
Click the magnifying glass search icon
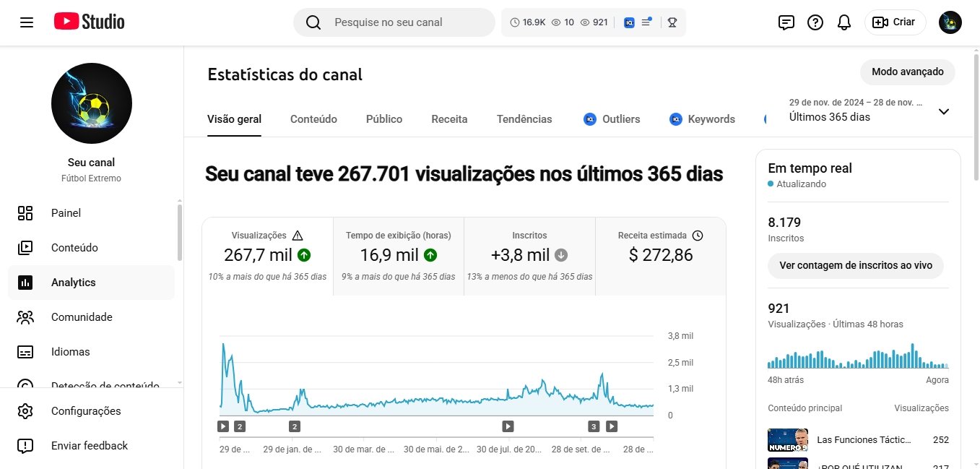point(313,22)
